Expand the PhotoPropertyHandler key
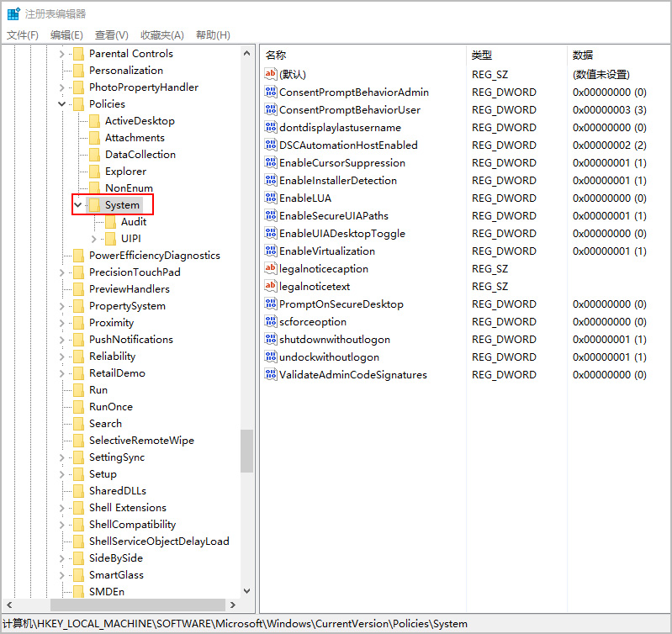Screen dimensions: 672x634 pos(62,87)
